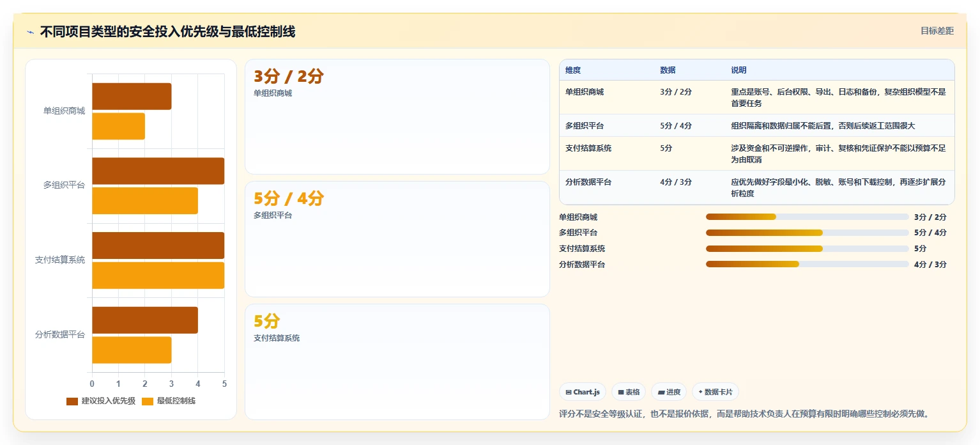
Task: Click the orange 多组织平台 chart bar
Action: (x=145, y=201)
